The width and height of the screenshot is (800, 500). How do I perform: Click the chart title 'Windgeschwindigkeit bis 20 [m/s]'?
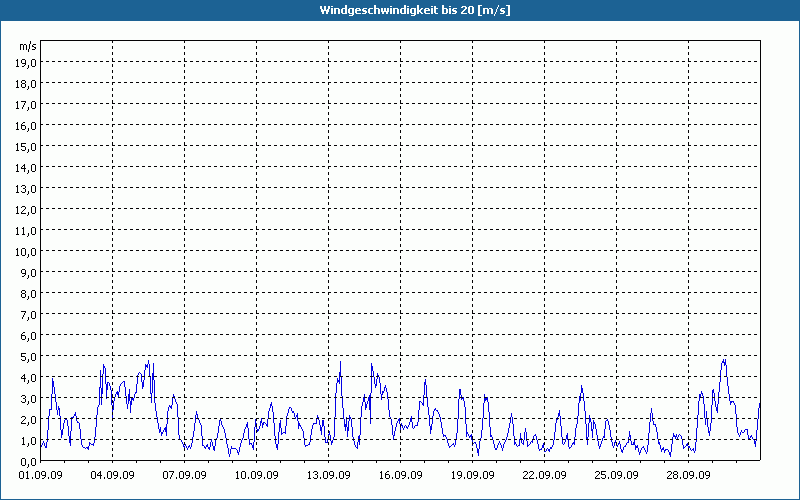point(415,10)
